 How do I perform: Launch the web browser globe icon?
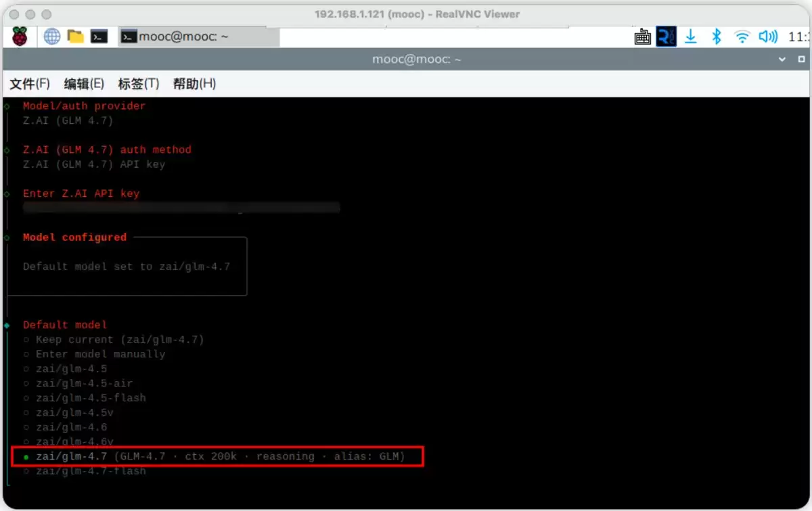tap(52, 37)
